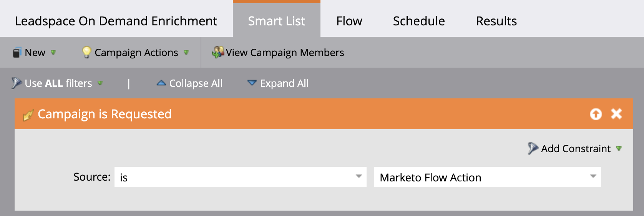Switch to the Schedule tab
Screen dimensions: 644x216
click(419, 21)
